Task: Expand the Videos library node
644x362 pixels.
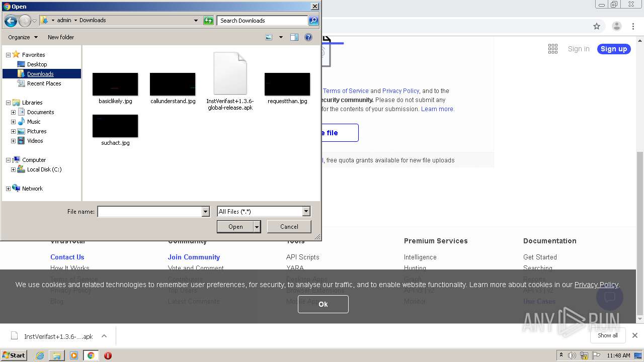Action: 13,141
